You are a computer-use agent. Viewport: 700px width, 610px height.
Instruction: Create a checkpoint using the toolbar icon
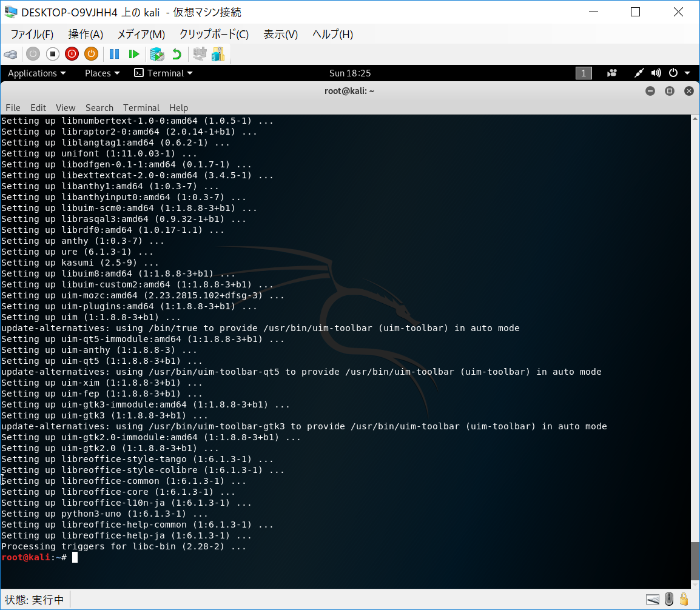pyautogui.click(x=157, y=54)
